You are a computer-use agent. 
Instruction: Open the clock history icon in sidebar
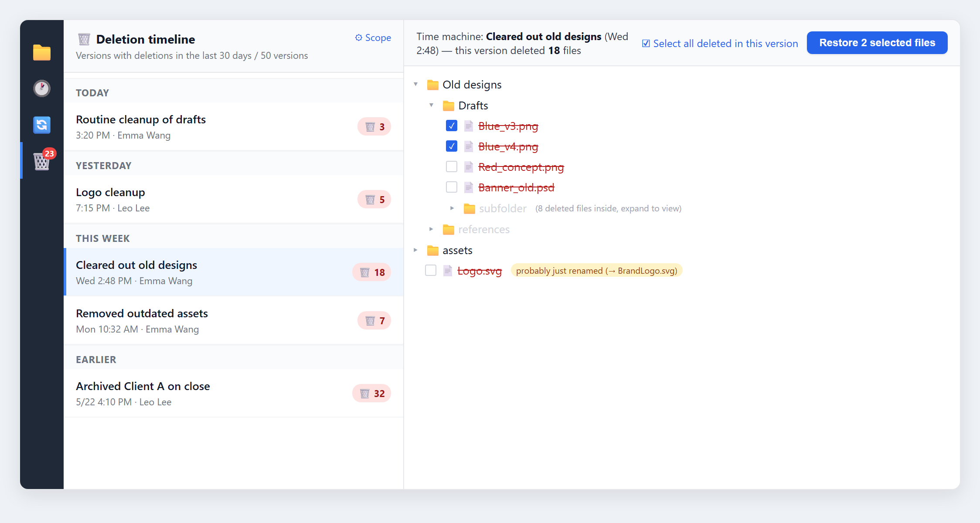42,88
